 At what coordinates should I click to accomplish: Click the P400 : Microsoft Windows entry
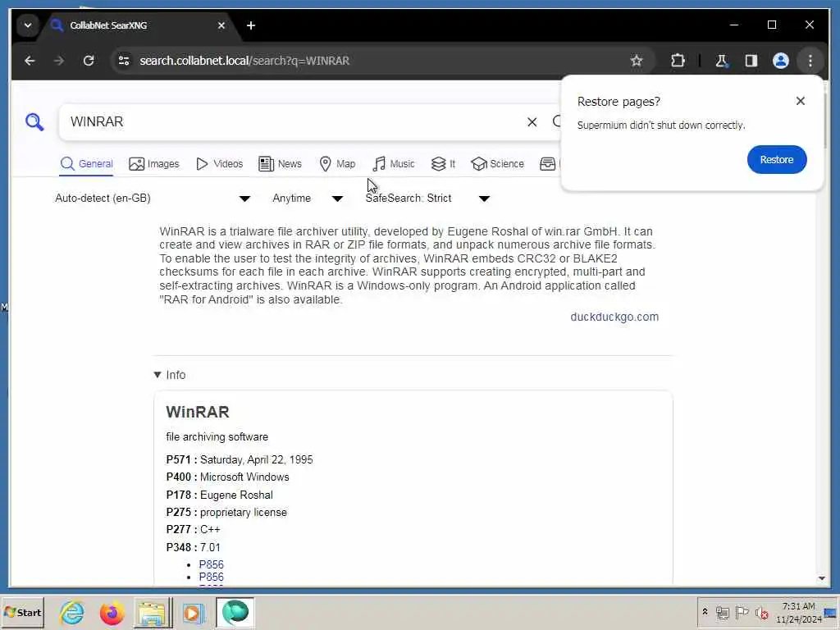[x=228, y=477]
